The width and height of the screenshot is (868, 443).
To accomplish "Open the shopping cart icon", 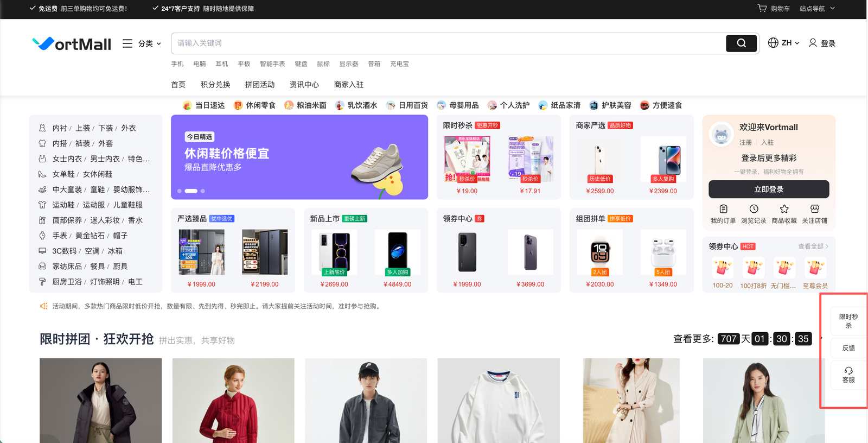I will 762,8.
